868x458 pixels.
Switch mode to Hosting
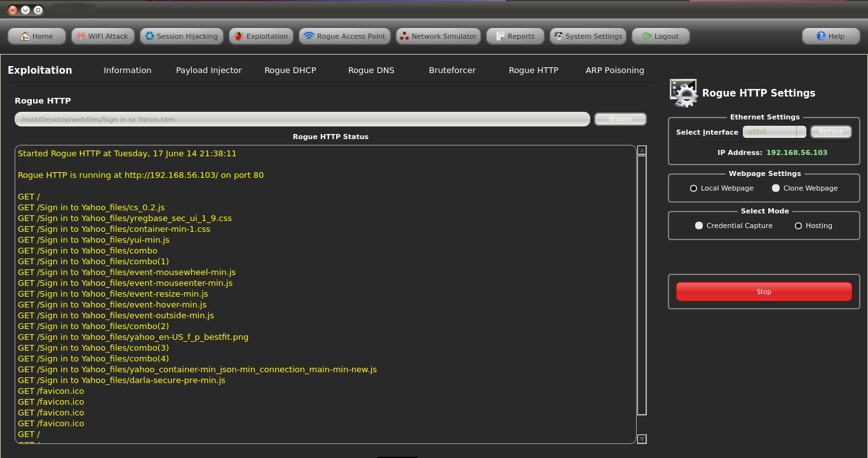pyautogui.click(x=798, y=226)
